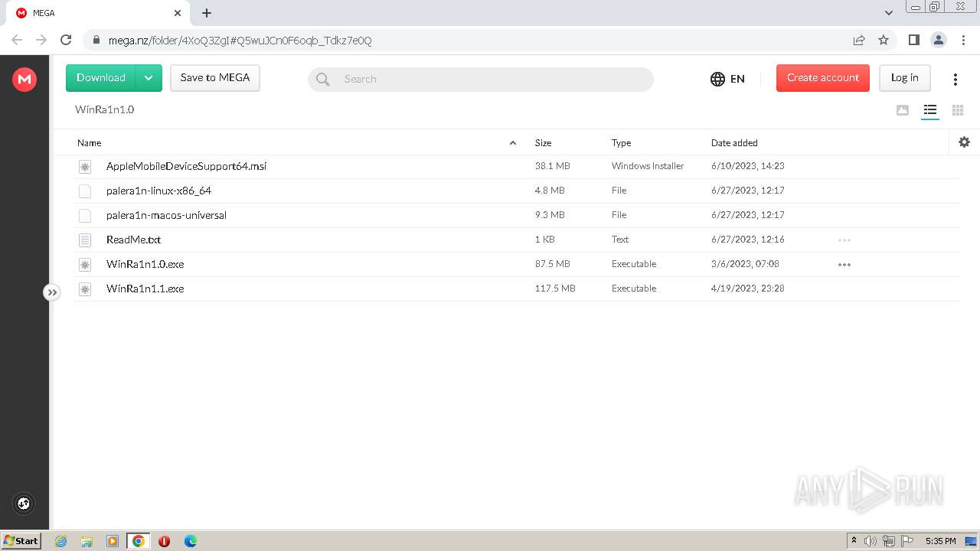Click size 38.1 MB of AppleMobileDeviceSupport64.msi
Screen dimensions: 980x551
[552, 166]
